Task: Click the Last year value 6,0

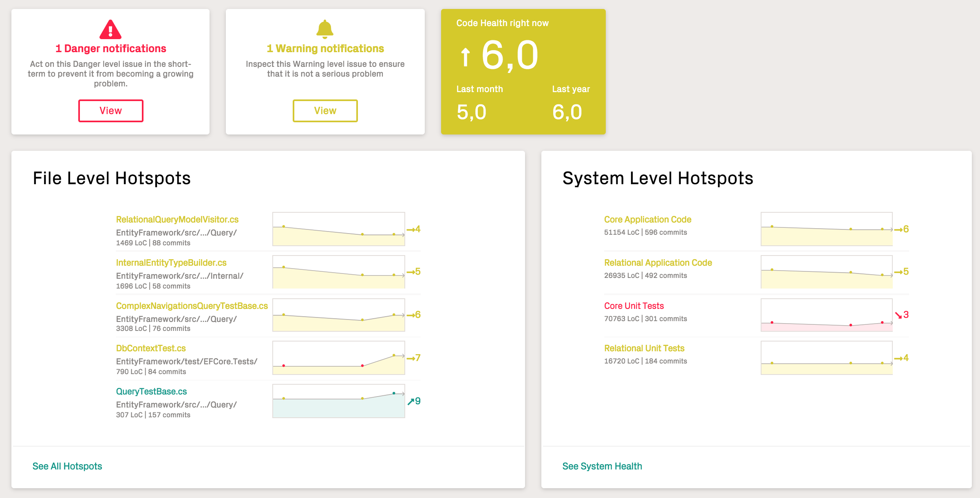Action: pos(567,112)
